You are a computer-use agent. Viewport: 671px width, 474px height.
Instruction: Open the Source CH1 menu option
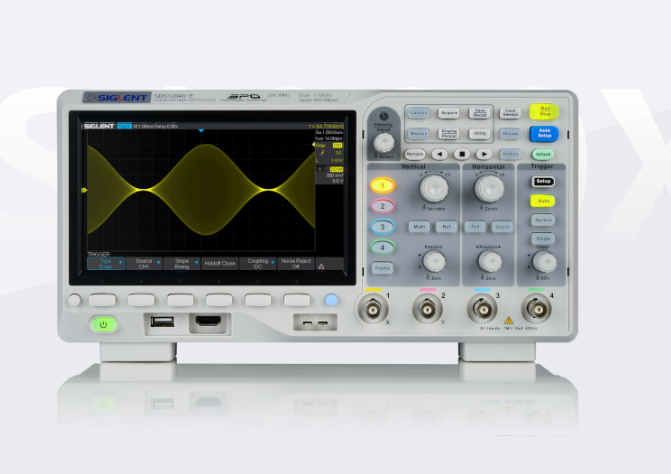tap(144, 264)
